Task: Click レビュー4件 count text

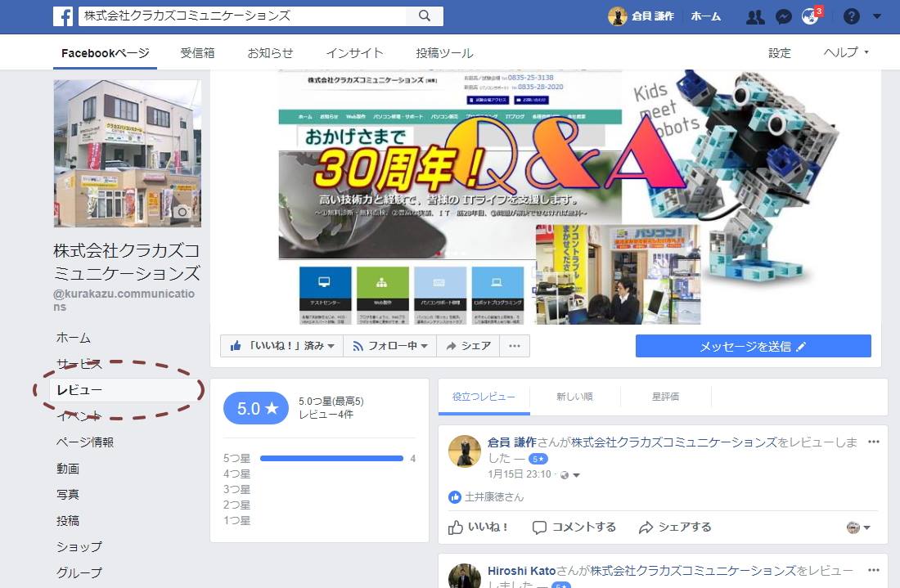Action: tap(326, 414)
